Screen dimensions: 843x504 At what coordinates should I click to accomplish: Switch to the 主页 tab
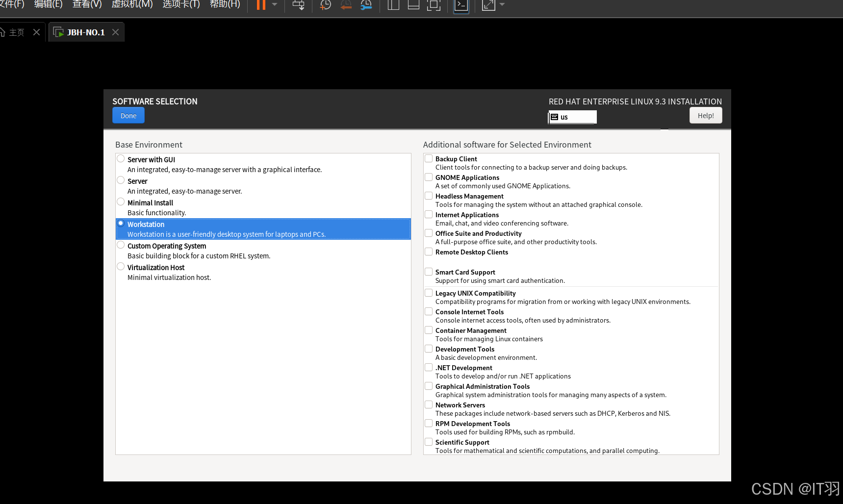(16, 32)
